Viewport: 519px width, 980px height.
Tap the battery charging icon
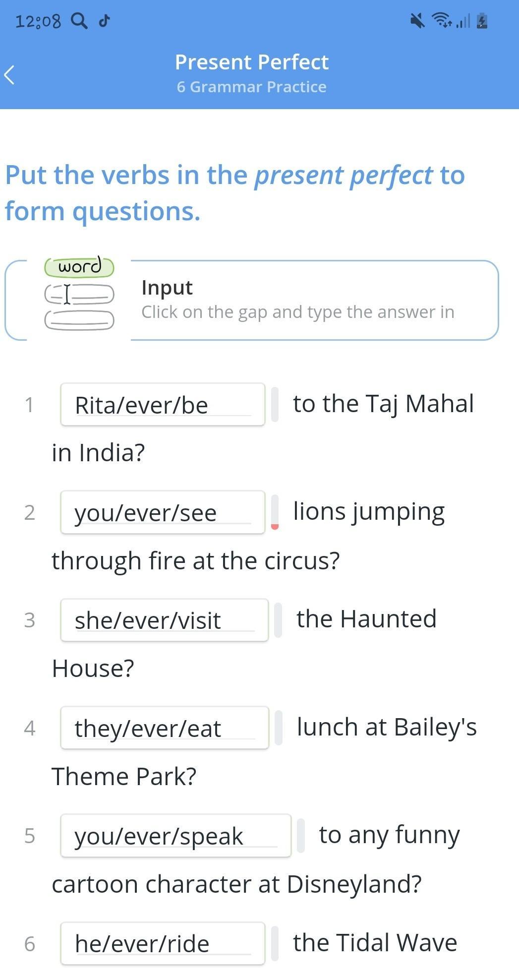tap(482, 21)
